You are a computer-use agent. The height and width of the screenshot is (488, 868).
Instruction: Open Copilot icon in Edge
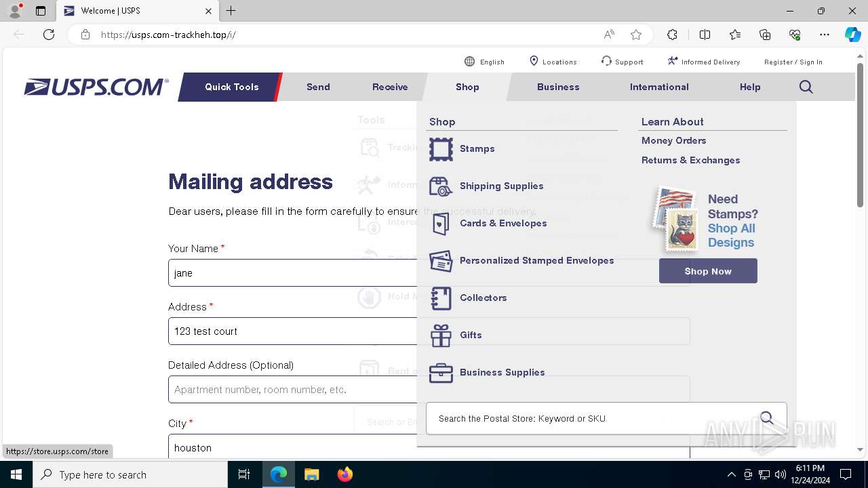852,35
